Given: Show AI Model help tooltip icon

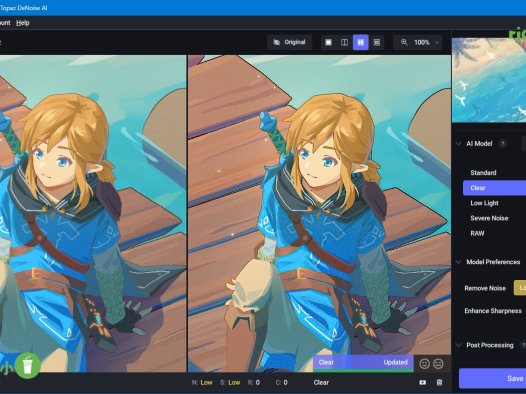Looking at the screenshot, I should click(502, 144).
